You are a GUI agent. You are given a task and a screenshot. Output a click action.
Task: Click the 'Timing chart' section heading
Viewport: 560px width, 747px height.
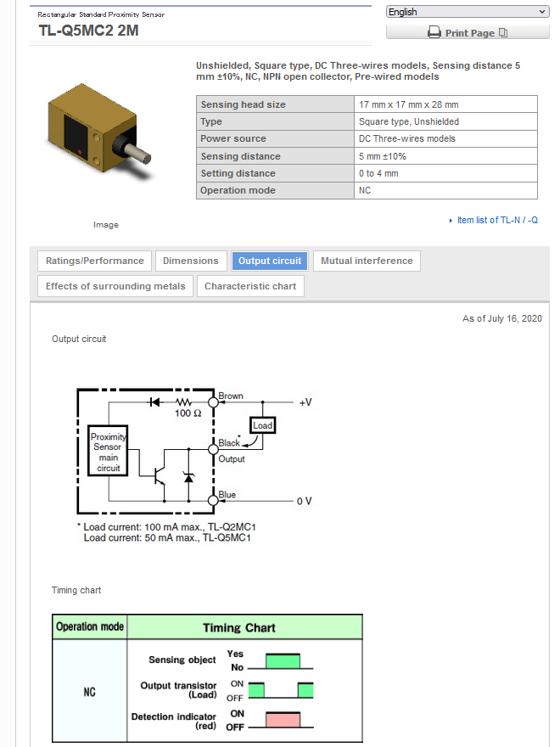click(x=76, y=590)
